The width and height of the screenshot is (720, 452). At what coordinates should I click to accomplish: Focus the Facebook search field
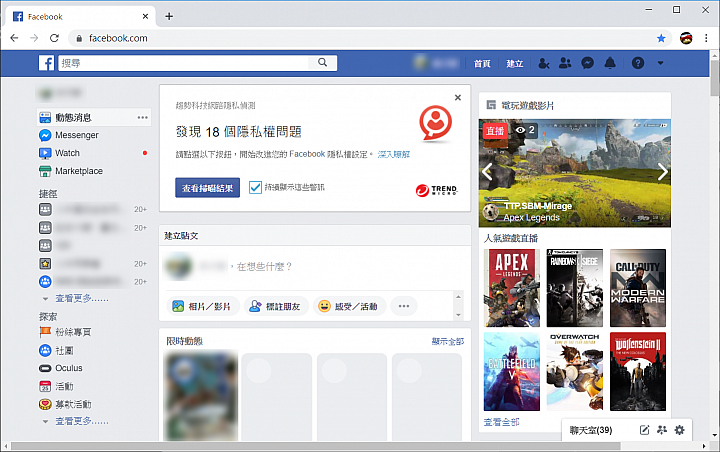tap(184, 63)
